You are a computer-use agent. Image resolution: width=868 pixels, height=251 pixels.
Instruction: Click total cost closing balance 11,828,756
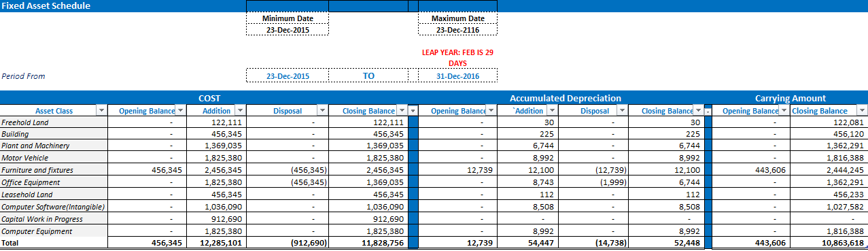click(384, 242)
